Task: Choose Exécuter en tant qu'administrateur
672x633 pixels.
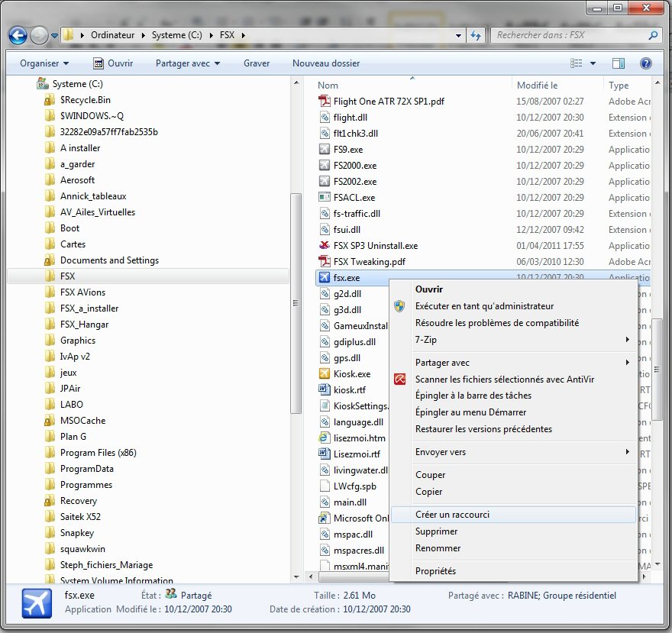Action: [x=514, y=306]
